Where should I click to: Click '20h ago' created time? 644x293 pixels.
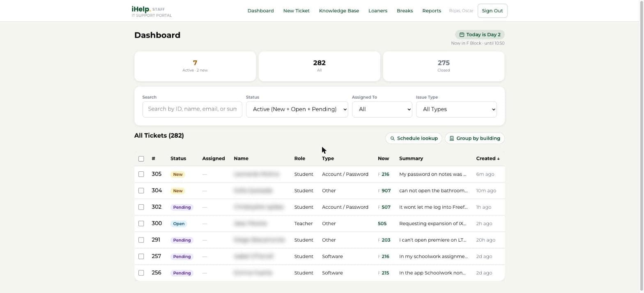tap(485, 240)
